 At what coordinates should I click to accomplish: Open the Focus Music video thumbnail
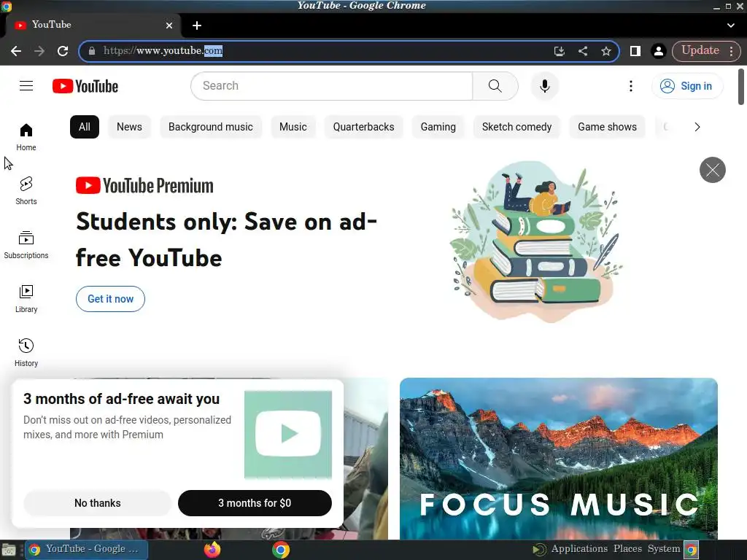[x=559, y=459]
